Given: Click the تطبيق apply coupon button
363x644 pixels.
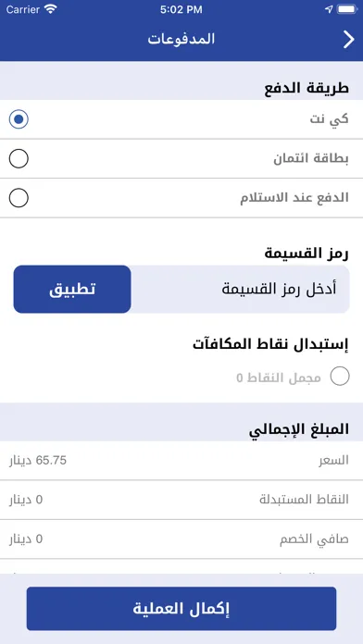Looking at the screenshot, I should [72, 289].
